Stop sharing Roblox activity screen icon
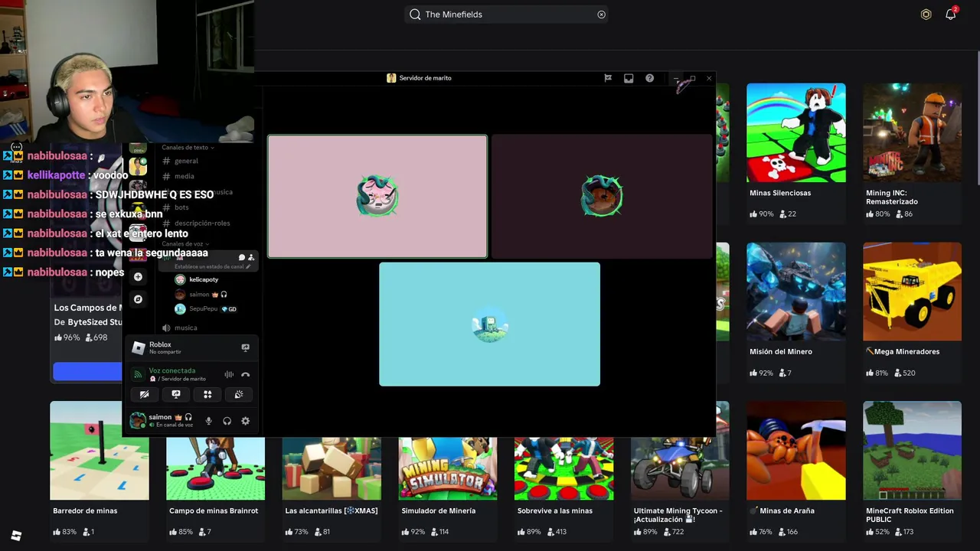The height and width of the screenshot is (551, 980). point(245,347)
